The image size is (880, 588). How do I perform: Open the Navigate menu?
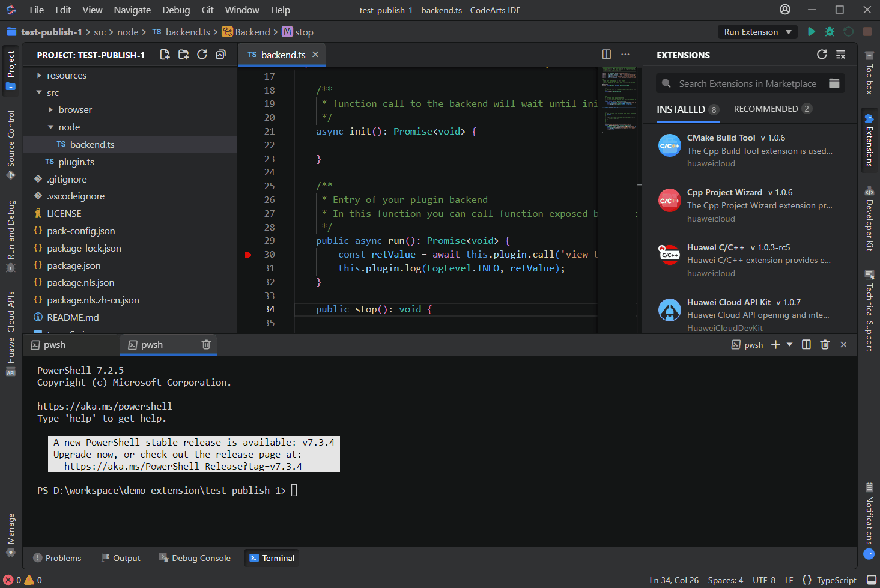point(132,10)
